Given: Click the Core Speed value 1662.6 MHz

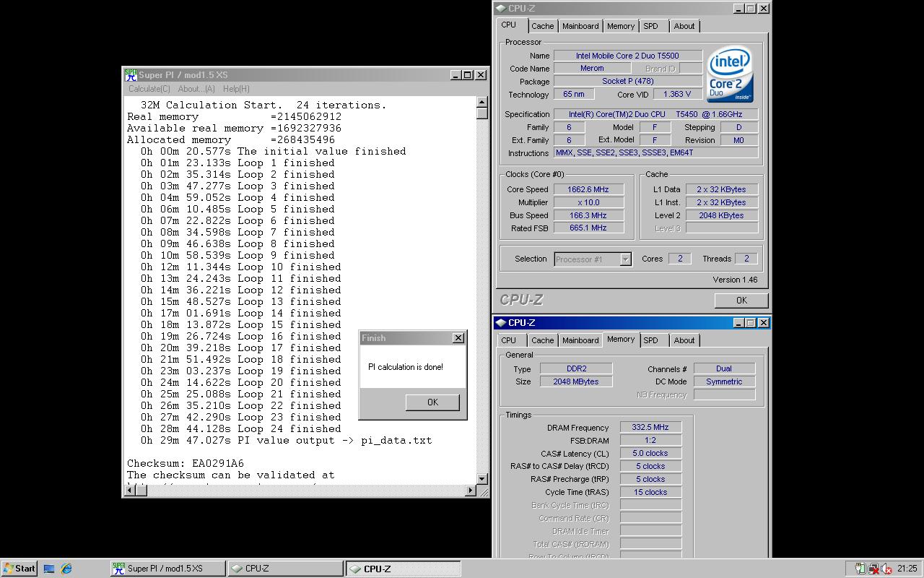Looking at the screenshot, I should [x=588, y=189].
